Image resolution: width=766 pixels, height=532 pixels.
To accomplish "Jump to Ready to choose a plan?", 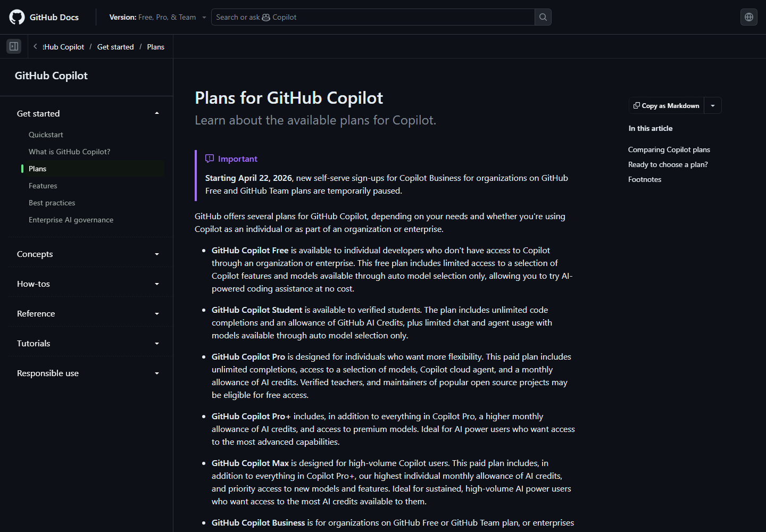I will [668, 164].
